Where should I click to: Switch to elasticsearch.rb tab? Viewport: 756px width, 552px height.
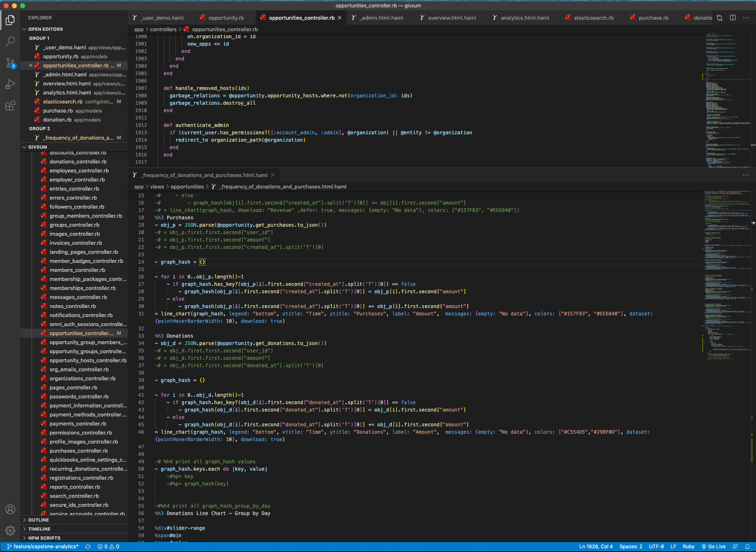pyautogui.click(x=593, y=18)
